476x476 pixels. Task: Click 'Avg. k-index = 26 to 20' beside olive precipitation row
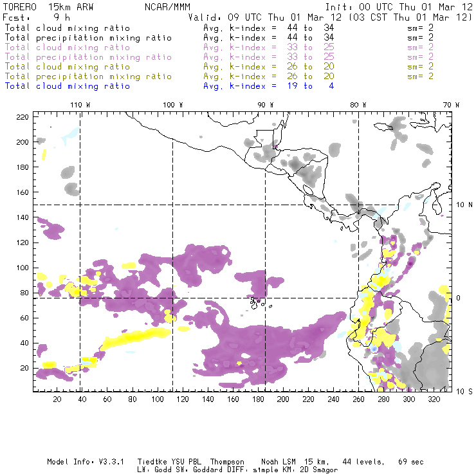coord(269,76)
